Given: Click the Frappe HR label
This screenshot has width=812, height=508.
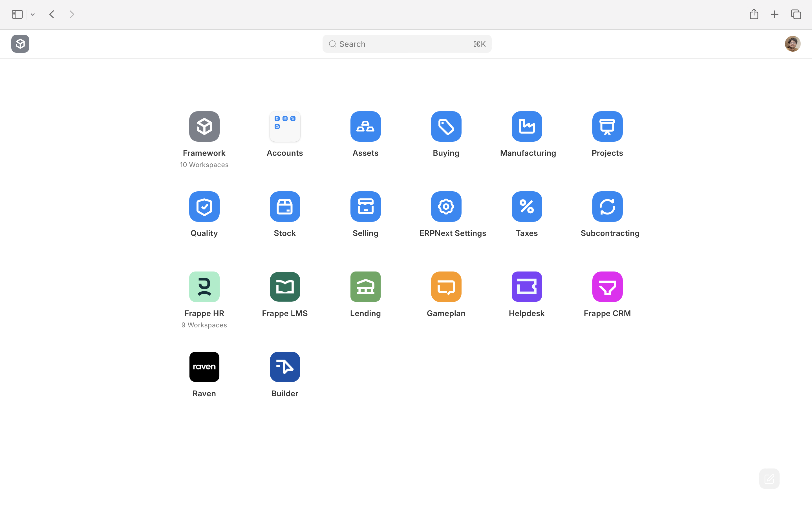Looking at the screenshot, I should point(204,314).
